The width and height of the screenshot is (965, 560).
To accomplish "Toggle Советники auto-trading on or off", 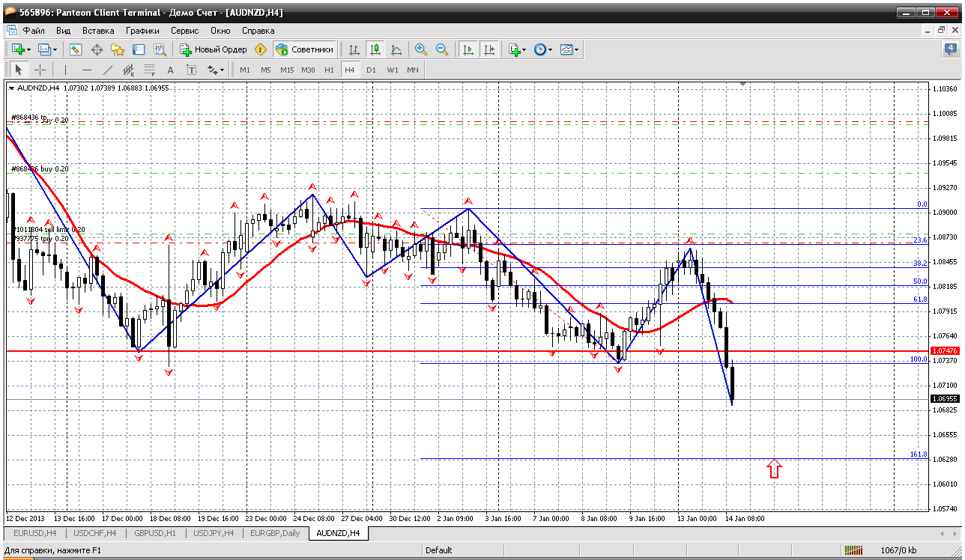I will [x=305, y=49].
